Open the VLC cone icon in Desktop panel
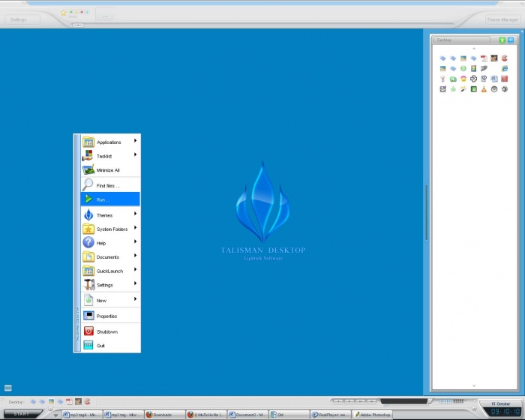The width and height of the screenshot is (525, 420). coord(484,89)
